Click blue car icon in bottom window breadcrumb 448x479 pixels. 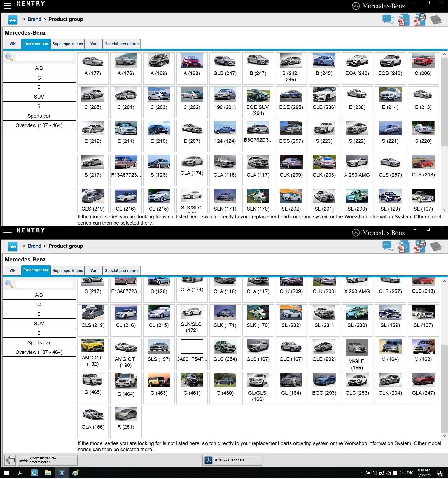13,246
